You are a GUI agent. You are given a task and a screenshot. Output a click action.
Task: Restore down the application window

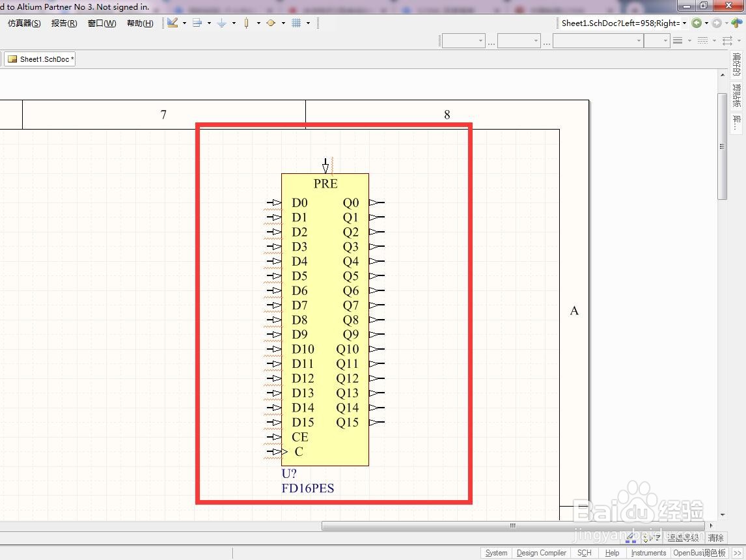[704, 6]
